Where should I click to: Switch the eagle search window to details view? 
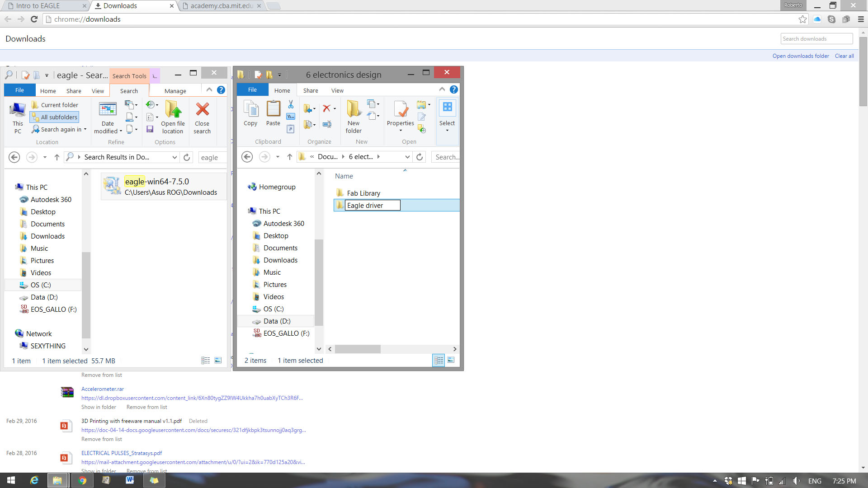pyautogui.click(x=206, y=361)
